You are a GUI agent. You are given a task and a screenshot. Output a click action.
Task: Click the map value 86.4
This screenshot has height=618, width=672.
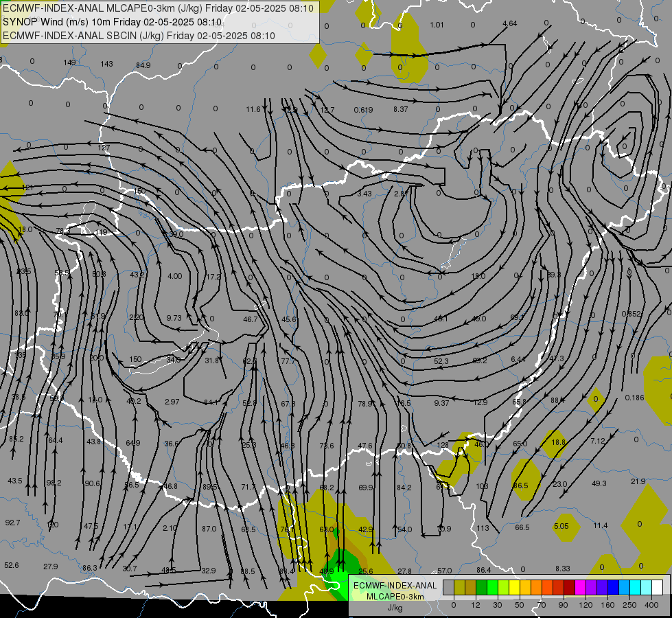[x=483, y=570]
